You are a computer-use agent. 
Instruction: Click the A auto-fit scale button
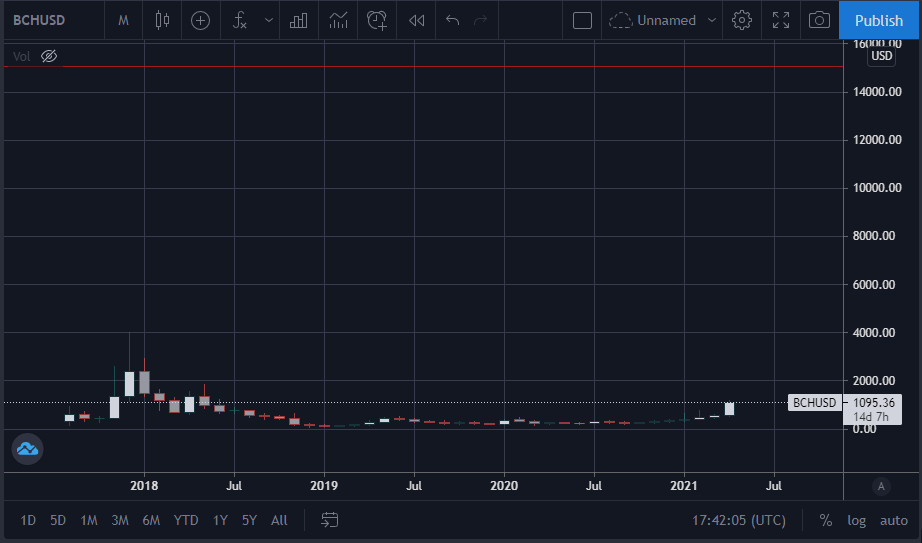(881, 486)
